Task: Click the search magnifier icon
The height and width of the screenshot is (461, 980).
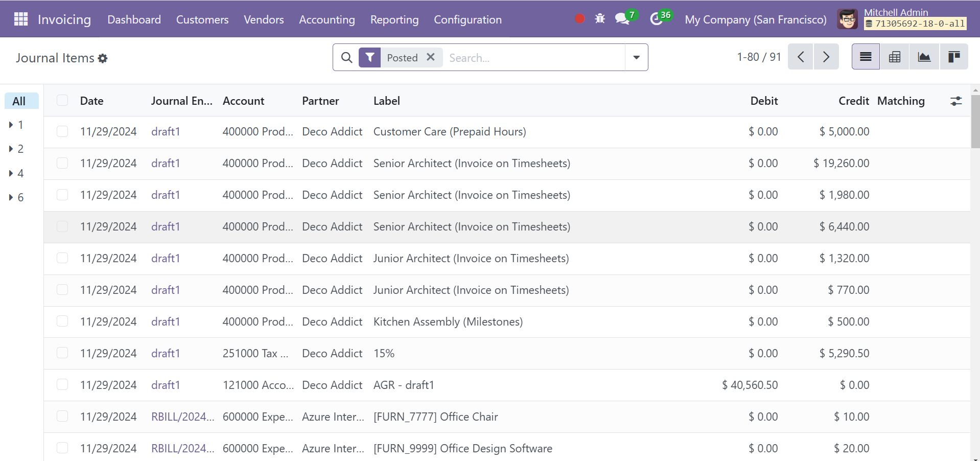Action: 346,57
